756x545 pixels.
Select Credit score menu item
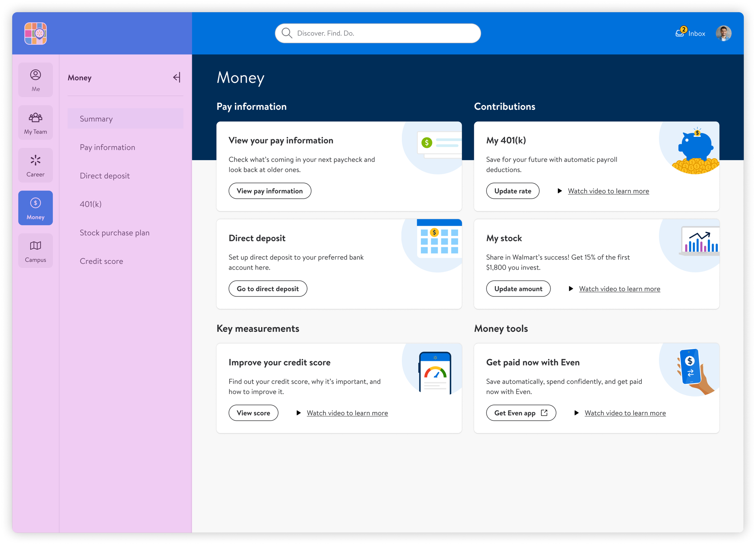tap(101, 261)
